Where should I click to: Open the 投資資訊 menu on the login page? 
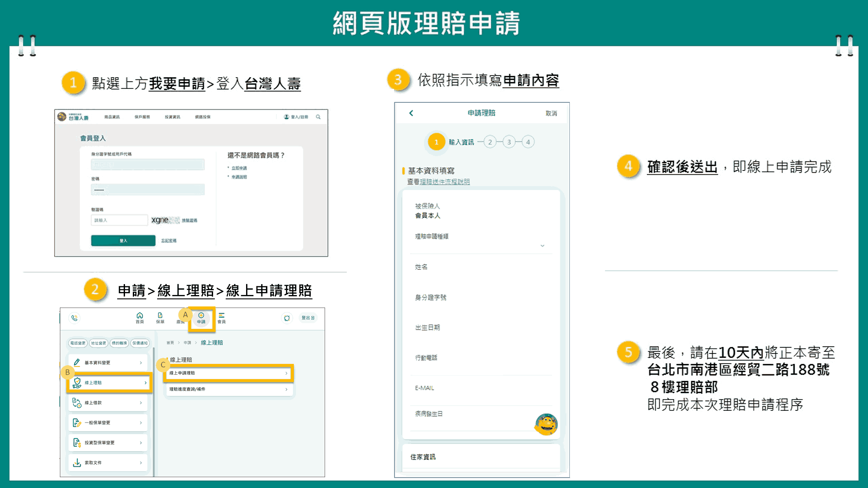click(172, 117)
